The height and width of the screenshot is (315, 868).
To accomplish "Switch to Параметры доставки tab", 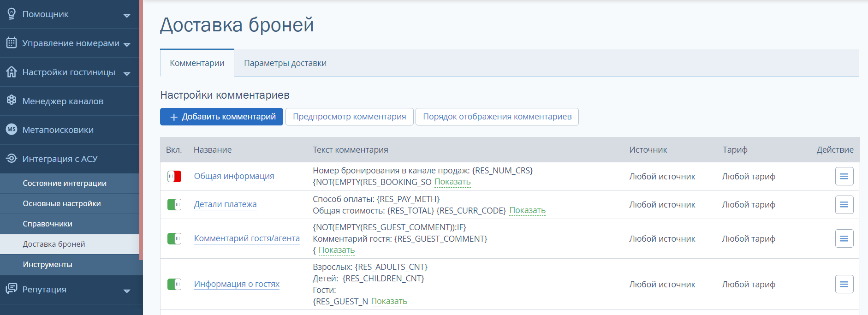I will (x=285, y=63).
